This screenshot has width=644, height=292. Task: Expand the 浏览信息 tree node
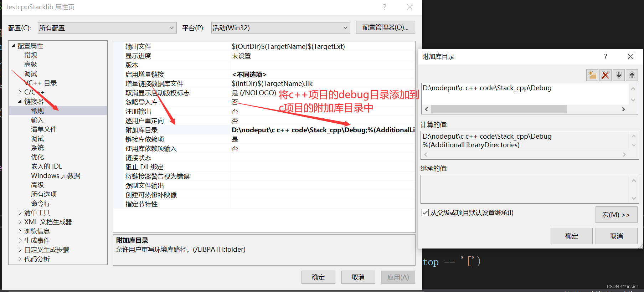pos(20,231)
